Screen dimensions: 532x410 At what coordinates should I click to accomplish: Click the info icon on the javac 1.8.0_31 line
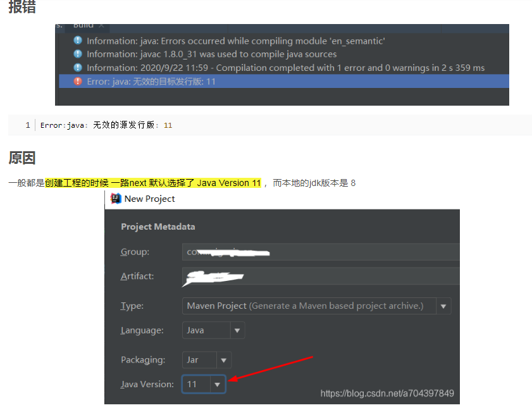click(x=78, y=54)
